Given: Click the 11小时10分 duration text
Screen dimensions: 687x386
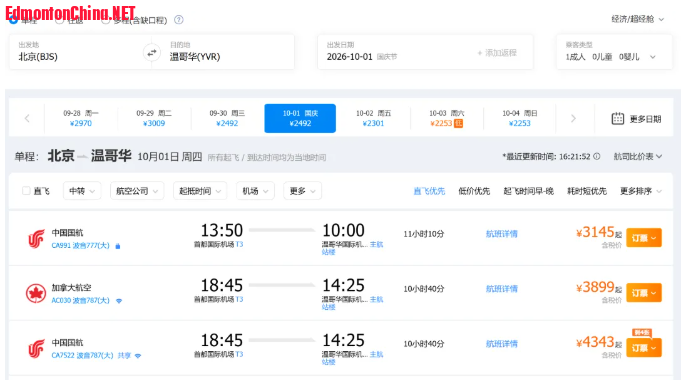Looking at the screenshot, I should tap(424, 234).
